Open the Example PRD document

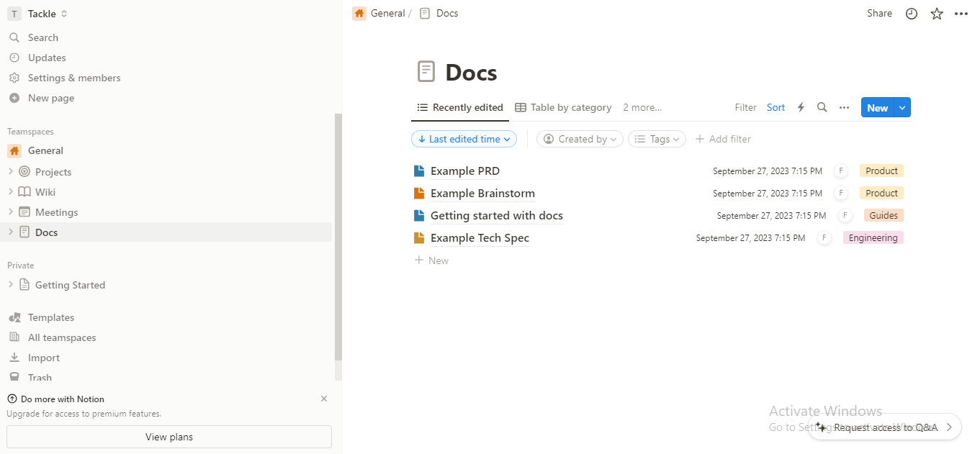(465, 171)
